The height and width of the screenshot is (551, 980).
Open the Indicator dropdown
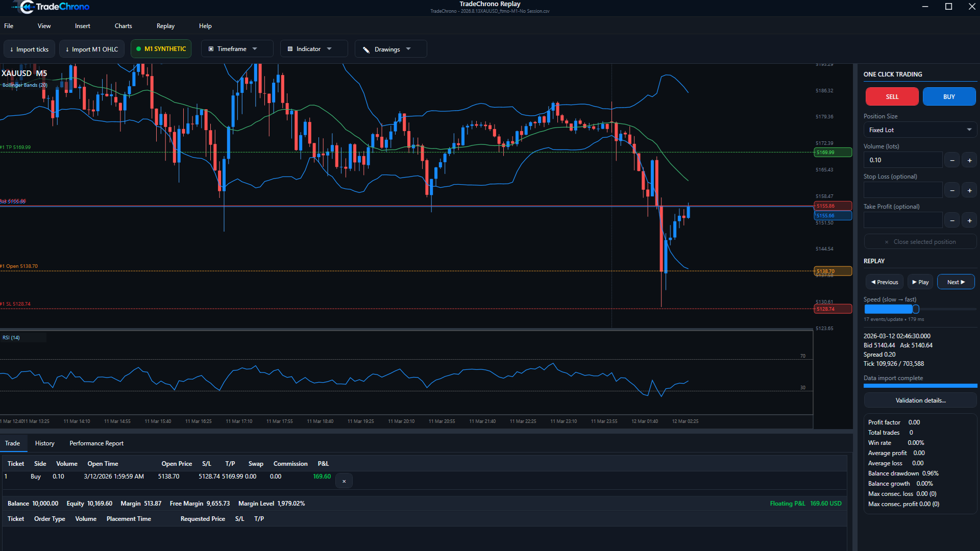(314, 49)
